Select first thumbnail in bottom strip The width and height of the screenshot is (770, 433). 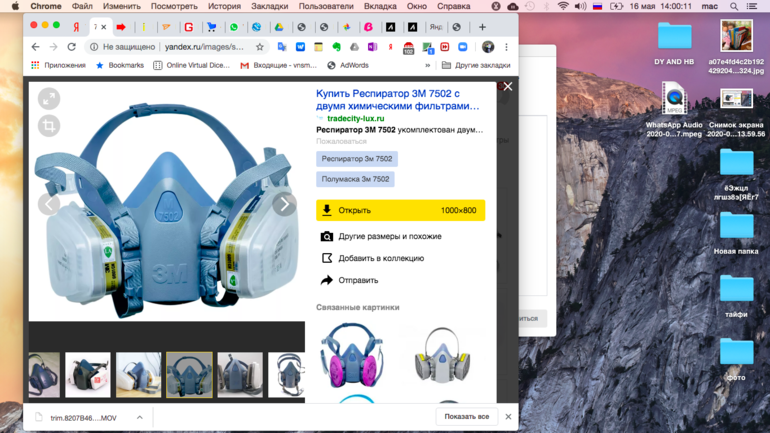coord(44,375)
